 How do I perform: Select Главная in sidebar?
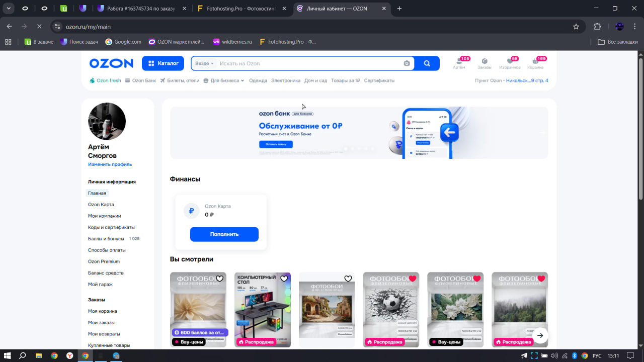point(97,193)
